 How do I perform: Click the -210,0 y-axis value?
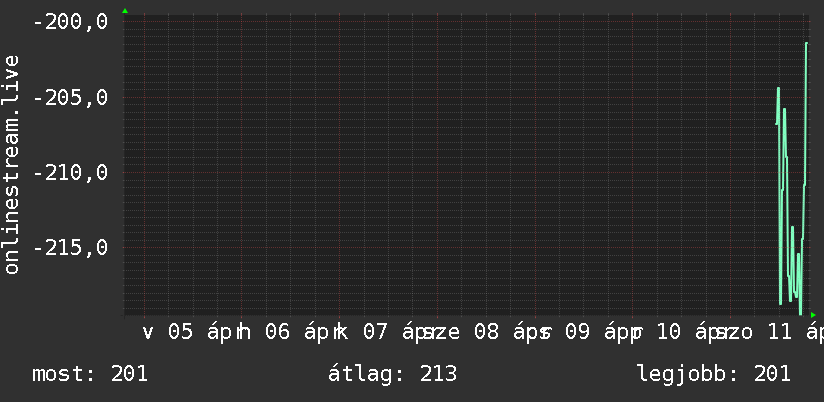click(x=70, y=173)
